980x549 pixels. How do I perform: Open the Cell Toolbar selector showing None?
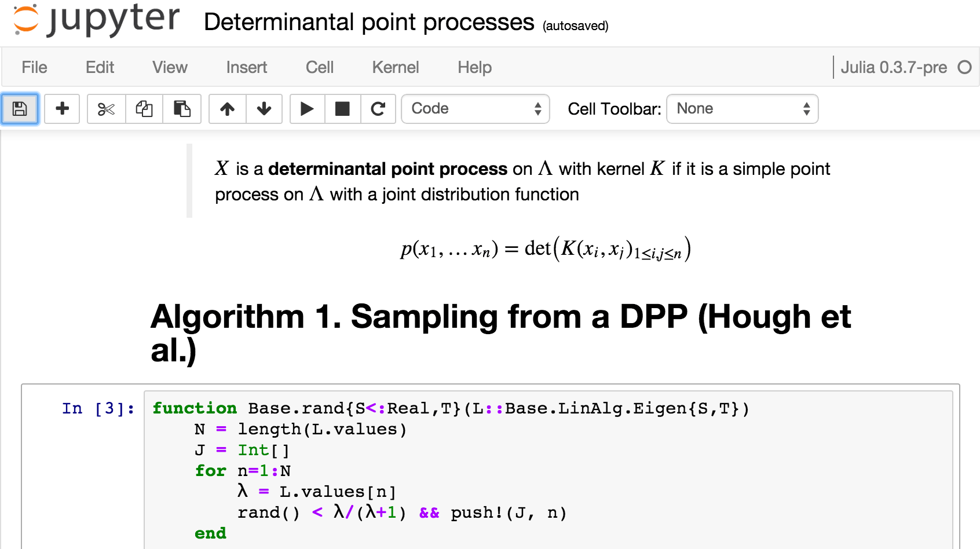click(742, 109)
